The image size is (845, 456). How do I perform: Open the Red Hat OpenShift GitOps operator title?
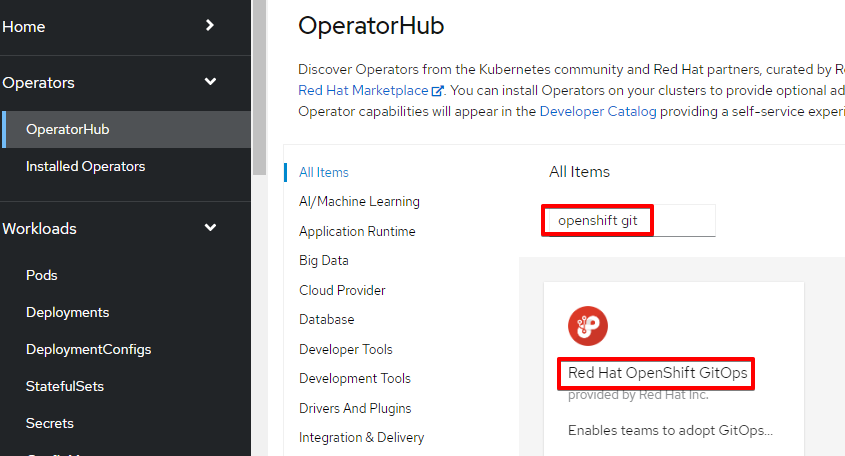[657, 373]
